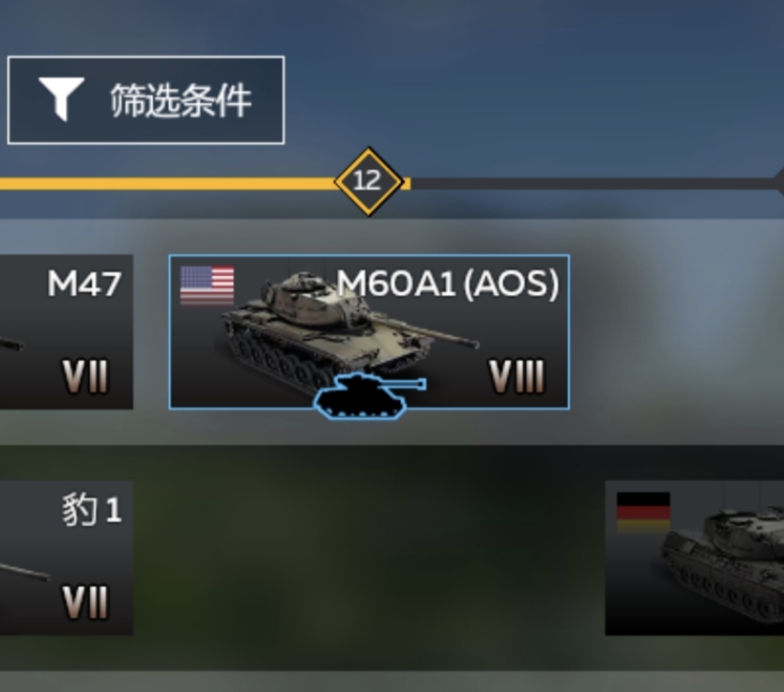
Task: Click the black tank silhouette icon
Action: 369,395
